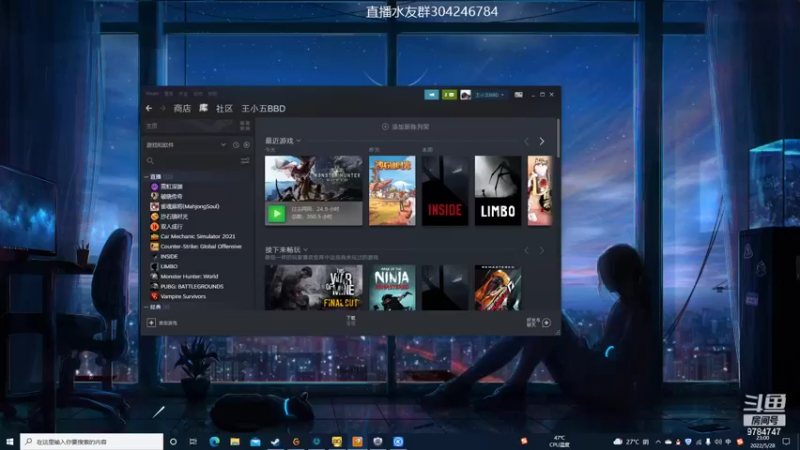Open the Steam taskbar icon
Viewport: 800px width, 450px height.
[276, 441]
